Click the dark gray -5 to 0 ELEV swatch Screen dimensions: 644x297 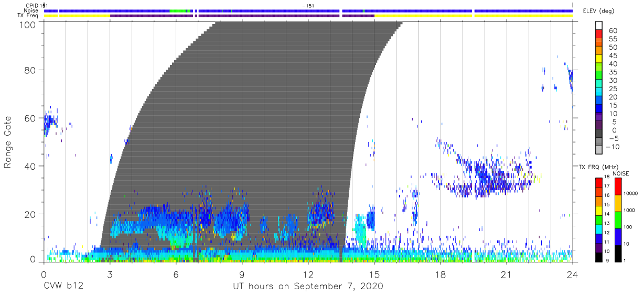599,134
